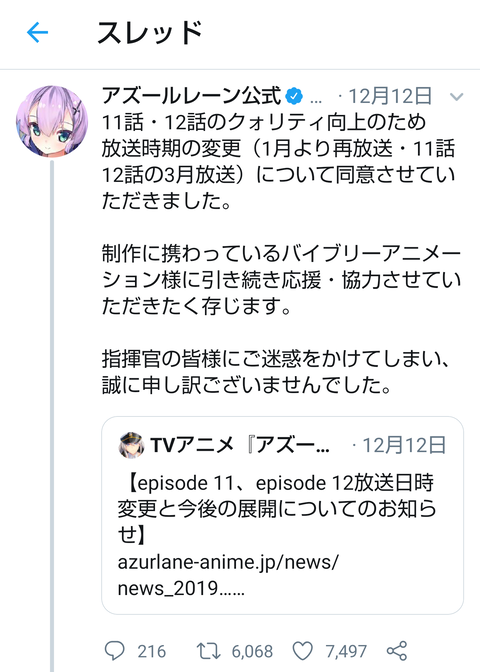Image resolution: width=480 pixels, height=672 pixels.
Task: View the 216 replies count
Action: pyautogui.click(x=151, y=651)
